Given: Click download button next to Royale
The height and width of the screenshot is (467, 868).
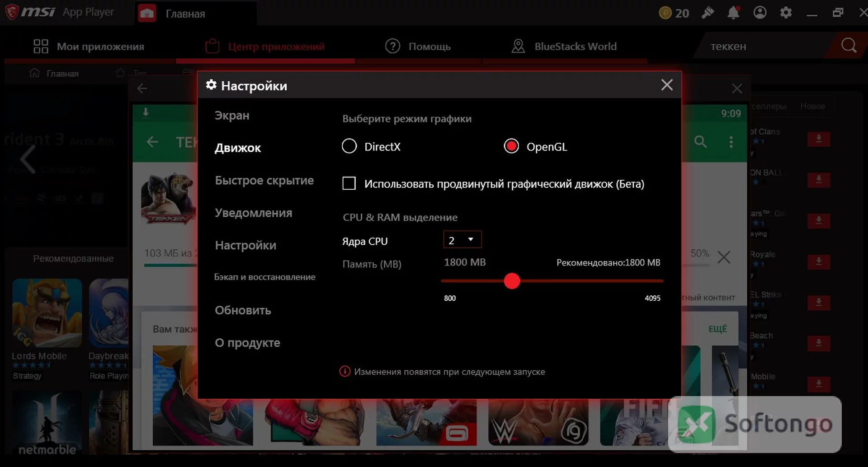Looking at the screenshot, I should tap(819, 262).
